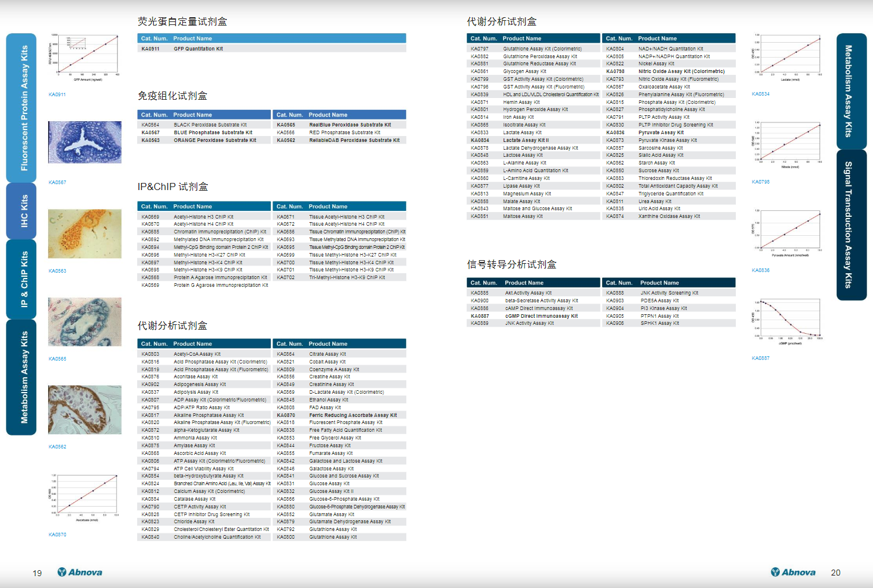Open the Fluorescent Protein Assay Kits side tab
Screen dimensions: 873x588
(x=21, y=108)
